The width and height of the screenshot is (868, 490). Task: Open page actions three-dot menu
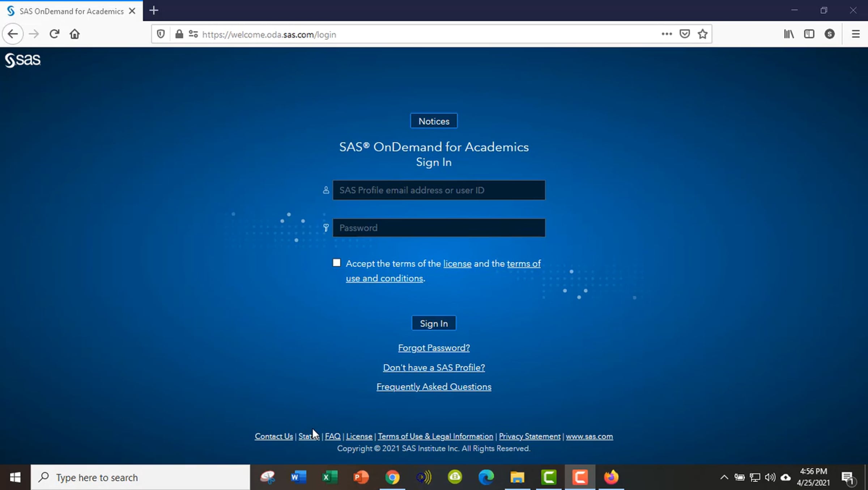(x=667, y=34)
